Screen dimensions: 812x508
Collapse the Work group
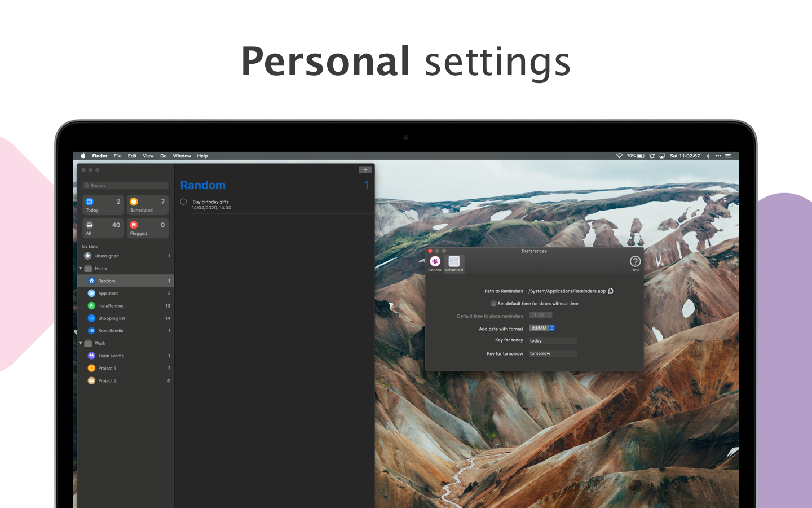coord(81,343)
